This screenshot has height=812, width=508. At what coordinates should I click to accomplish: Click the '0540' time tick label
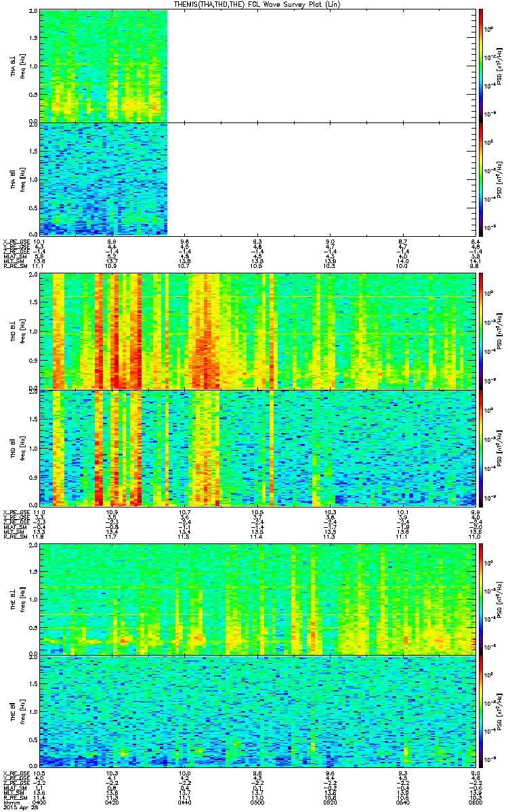[404, 801]
